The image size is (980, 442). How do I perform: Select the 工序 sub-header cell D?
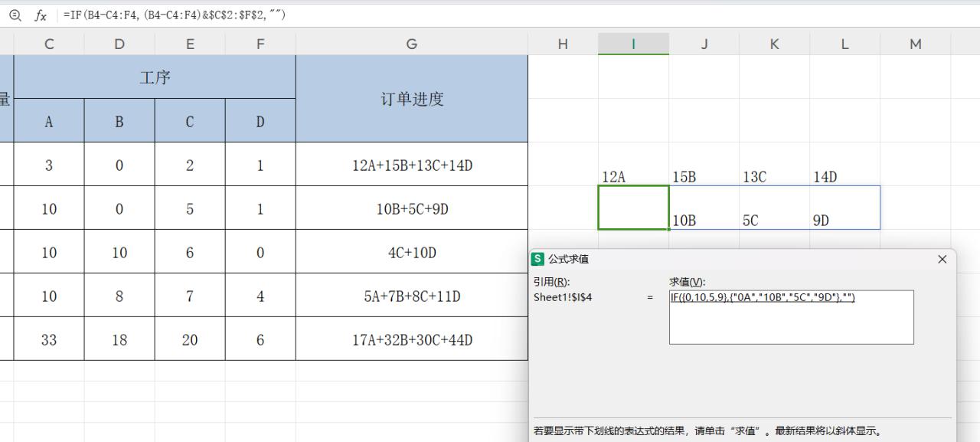pyautogui.click(x=260, y=121)
